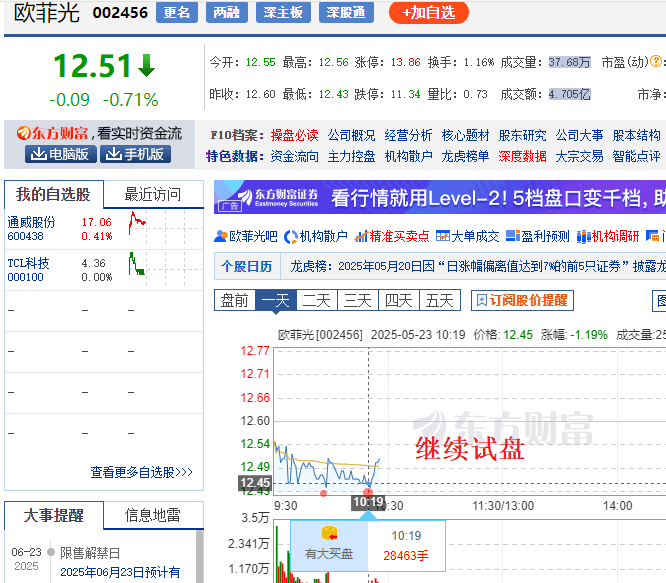
Task: Switch to 最近访问 tab
Action: point(153,194)
